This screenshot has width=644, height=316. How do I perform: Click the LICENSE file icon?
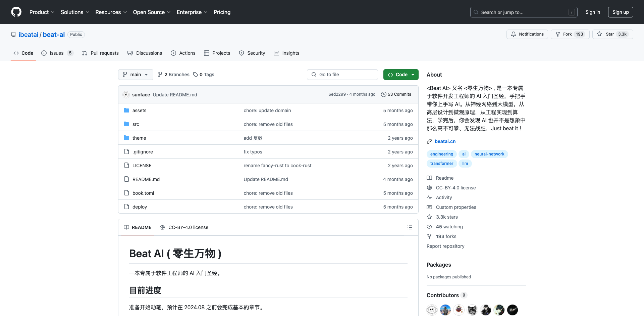(x=126, y=165)
